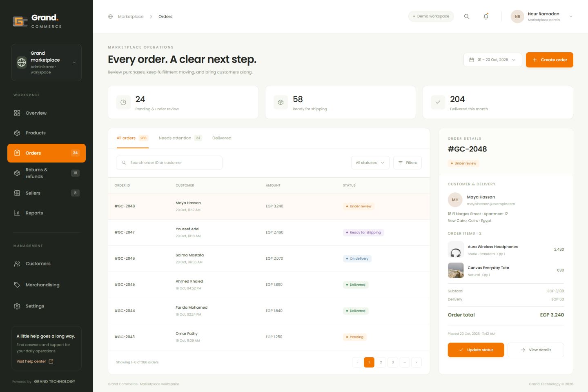The image size is (588, 392).
Task: Click the checkmark icon on Delivered card
Action: click(x=438, y=102)
